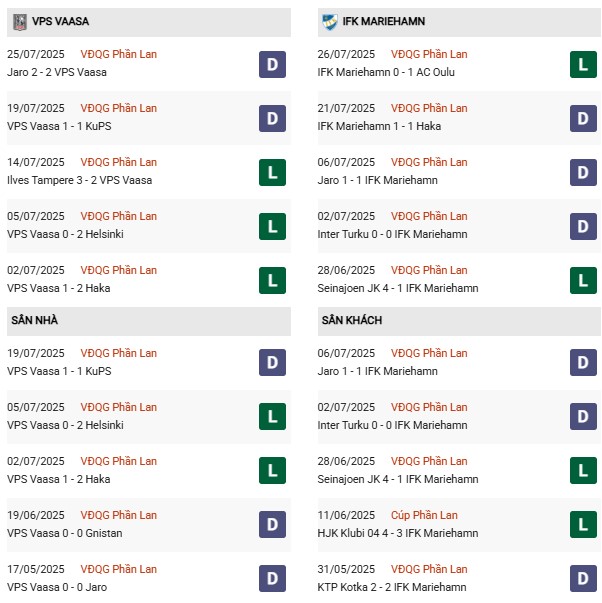Click the D badge for KTP Kotka 2 - 2 match

(x=584, y=578)
